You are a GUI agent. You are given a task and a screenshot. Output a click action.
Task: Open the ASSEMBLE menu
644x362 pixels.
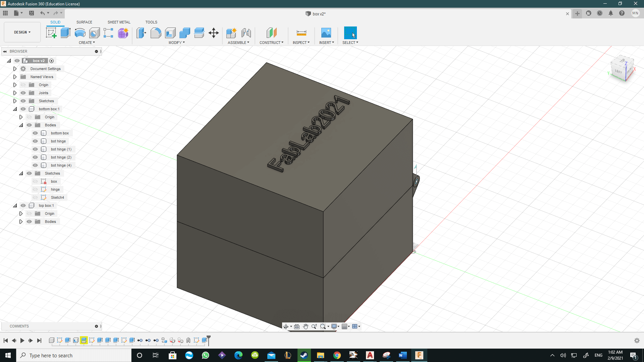pyautogui.click(x=238, y=43)
